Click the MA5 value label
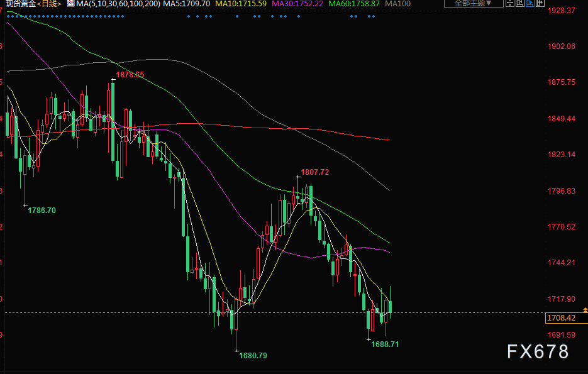The height and width of the screenshot is (374, 588). pos(187,4)
